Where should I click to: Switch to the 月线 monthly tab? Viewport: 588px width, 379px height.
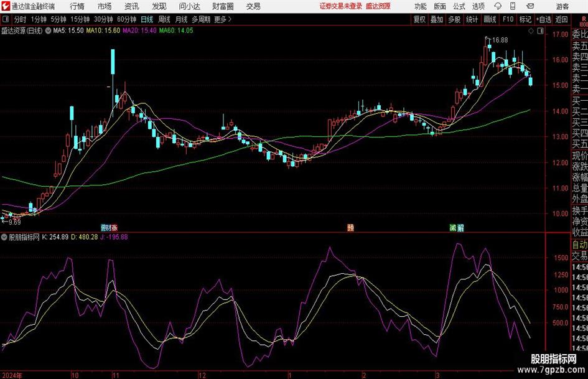pyautogui.click(x=182, y=19)
